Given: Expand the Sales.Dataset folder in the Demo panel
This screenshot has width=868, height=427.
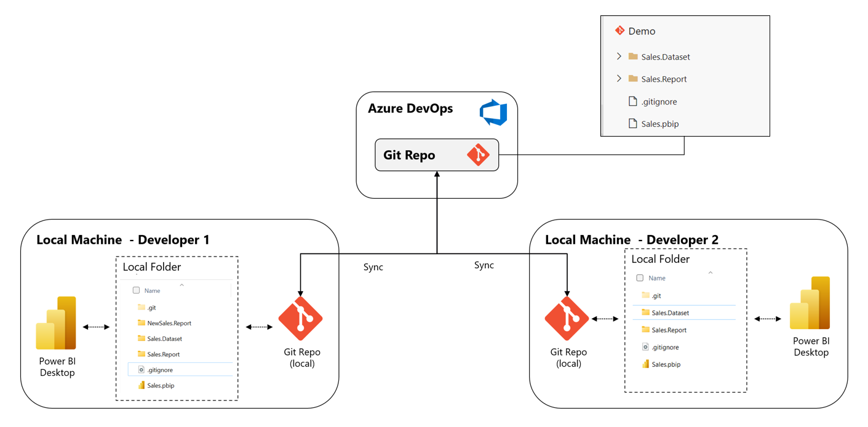Looking at the screenshot, I should pos(619,56).
